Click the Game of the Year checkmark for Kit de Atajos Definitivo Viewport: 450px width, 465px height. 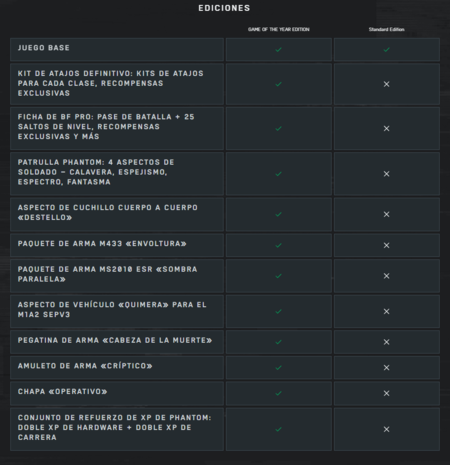pos(279,84)
